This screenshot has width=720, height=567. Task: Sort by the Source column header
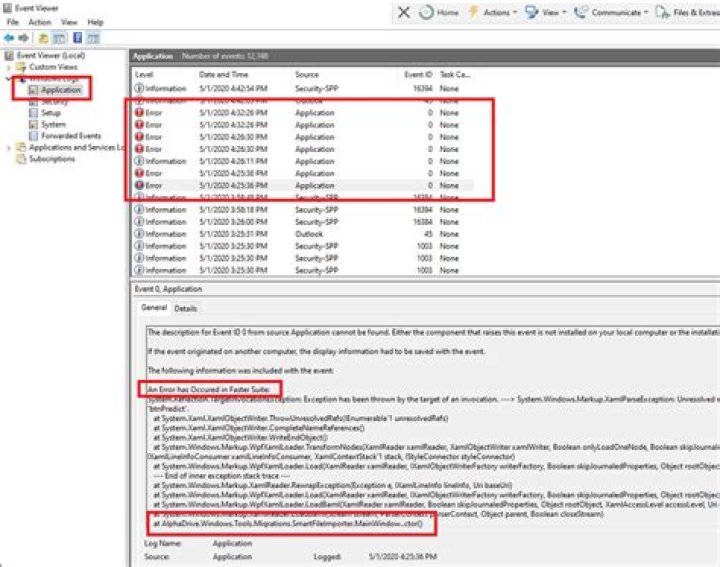point(307,74)
